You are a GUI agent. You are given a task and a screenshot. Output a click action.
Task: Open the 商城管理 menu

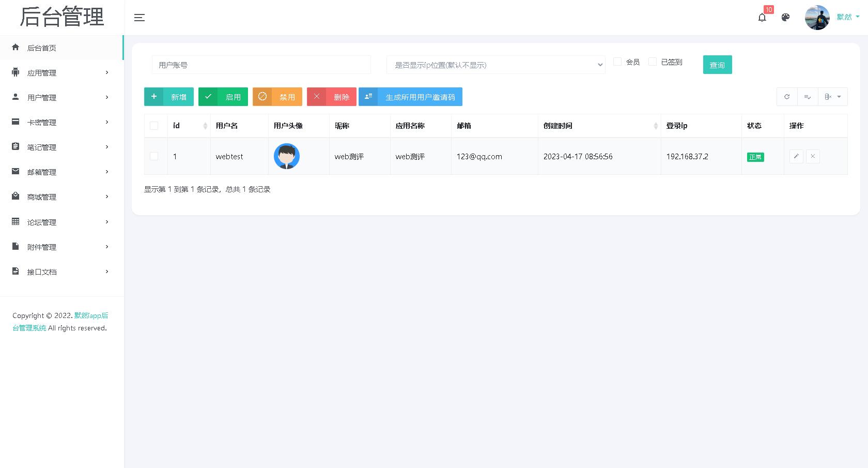[x=42, y=197]
